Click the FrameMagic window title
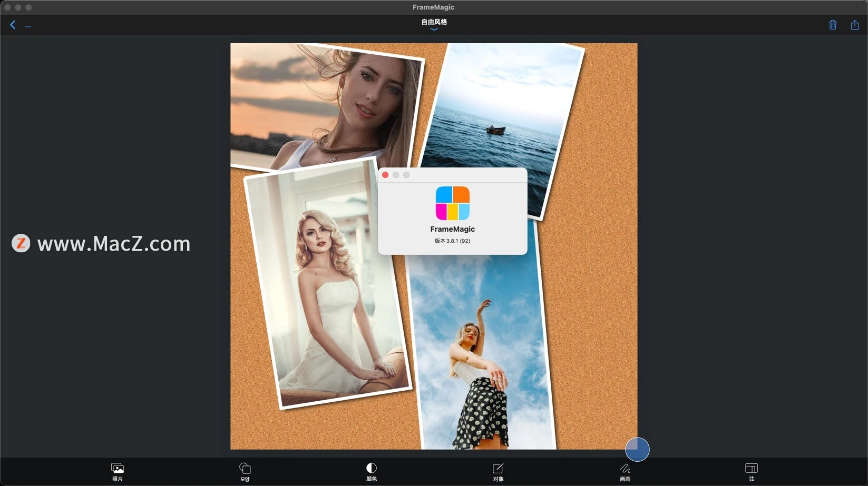The height and width of the screenshot is (486, 868). point(433,7)
